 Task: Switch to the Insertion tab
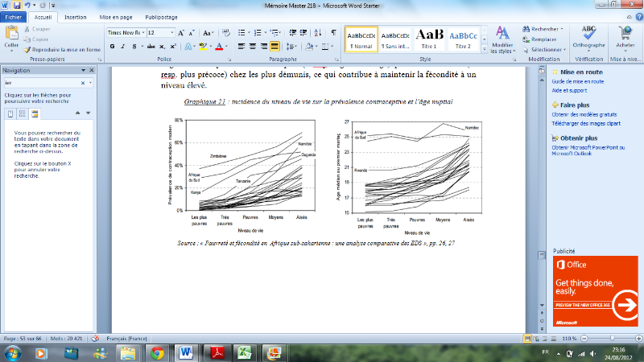point(75,17)
